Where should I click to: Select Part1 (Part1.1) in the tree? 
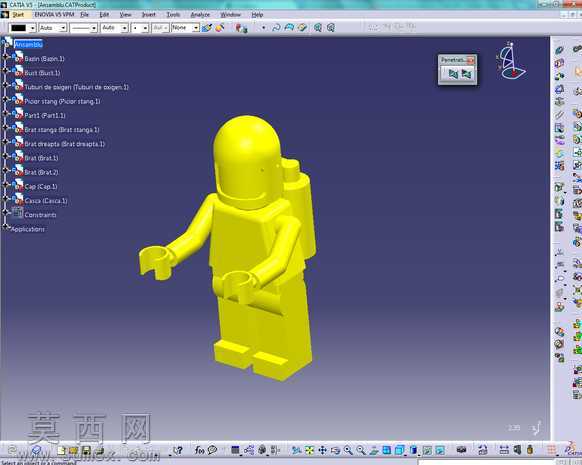45,116
